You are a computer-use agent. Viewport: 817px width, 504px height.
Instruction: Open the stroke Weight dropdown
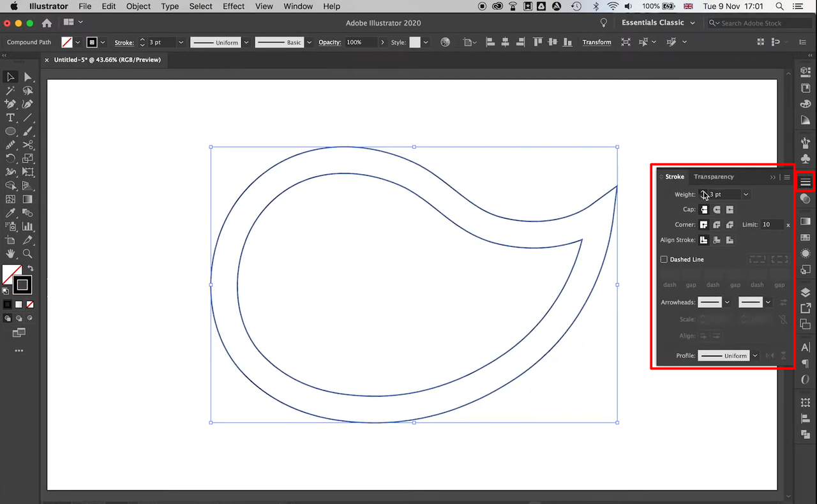coord(746,195)
